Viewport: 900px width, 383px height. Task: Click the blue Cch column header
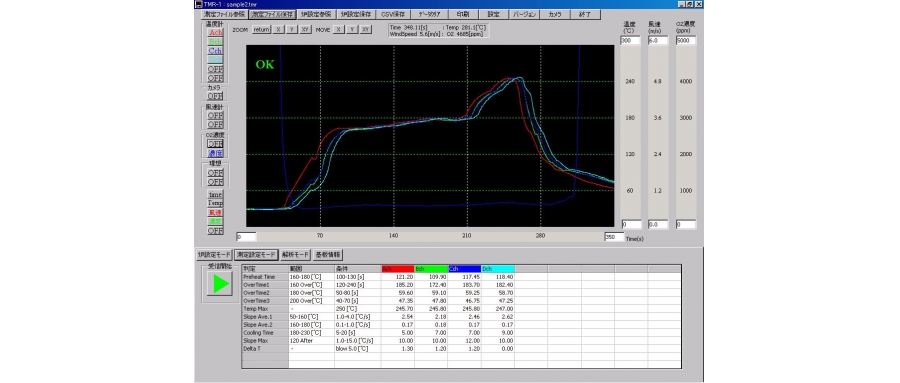[x=464, y=268]
